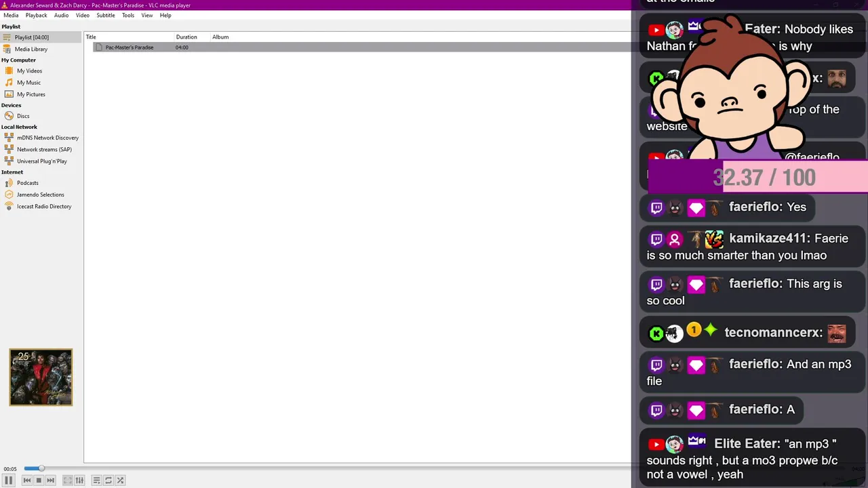Viewport: 868px width, 488px height.
Task: Toggle fullscreen video mode
Action: [x=68, y=480]
